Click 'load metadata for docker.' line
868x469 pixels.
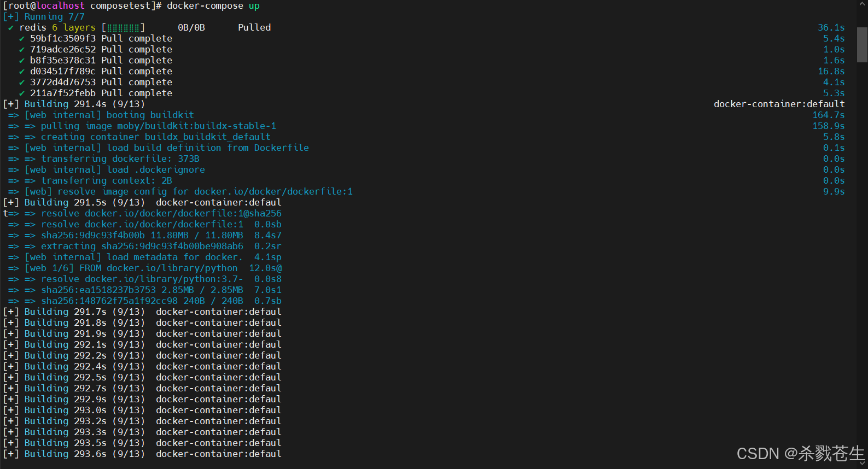point(145,257)
